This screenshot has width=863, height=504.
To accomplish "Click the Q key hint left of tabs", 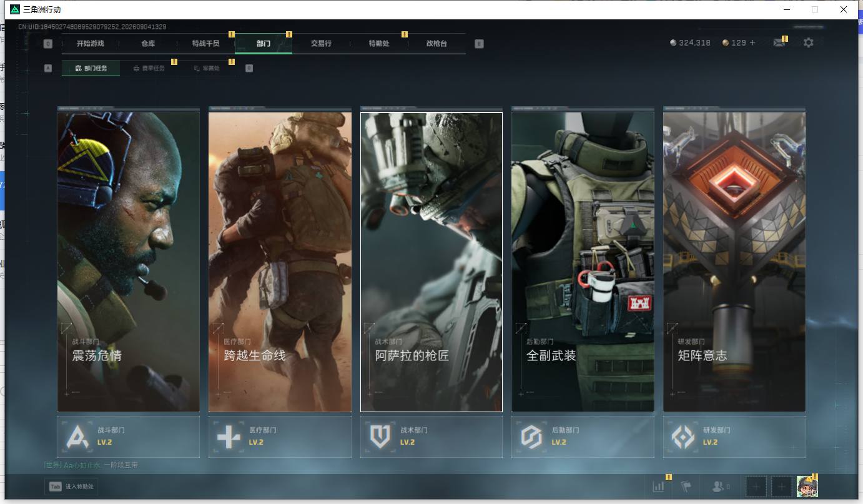I will point(48,44).
